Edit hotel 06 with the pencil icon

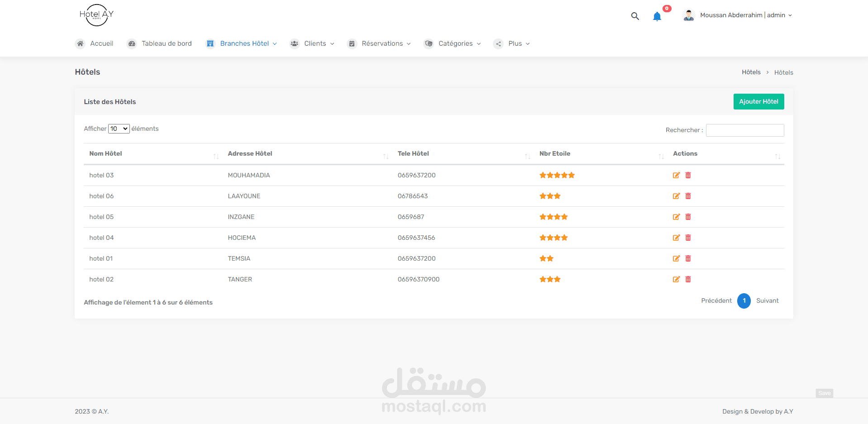click(676, 196)
